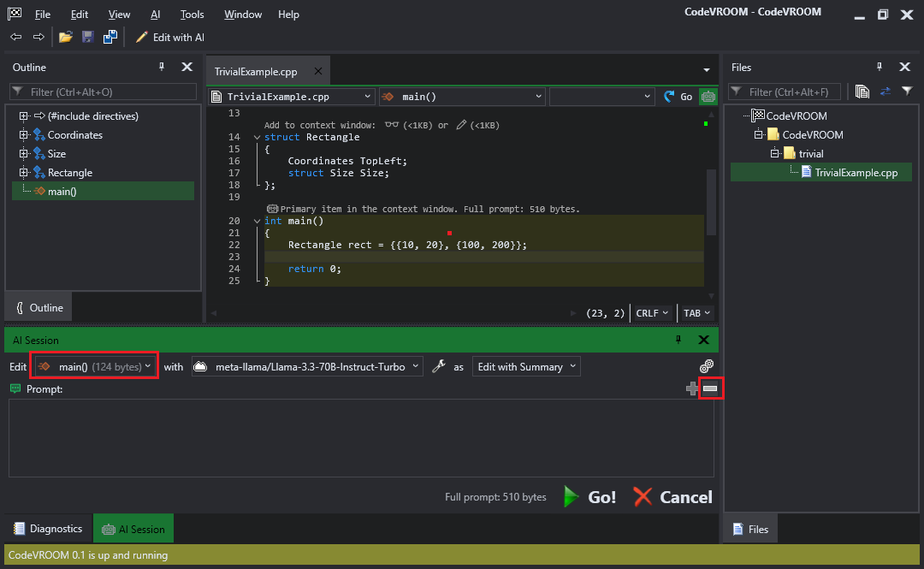
Task: Click the Cancel button in AI Session
Action: pyautogui.click(x=673, y=497)
